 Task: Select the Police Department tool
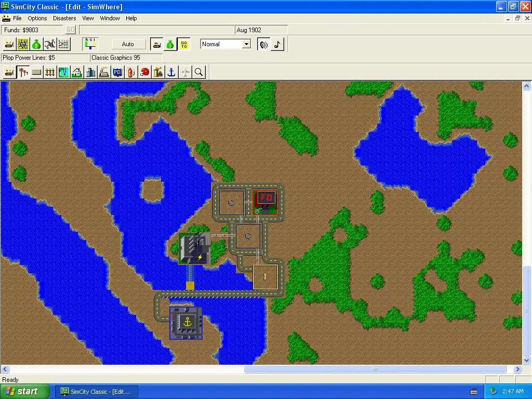pos(118,72)
